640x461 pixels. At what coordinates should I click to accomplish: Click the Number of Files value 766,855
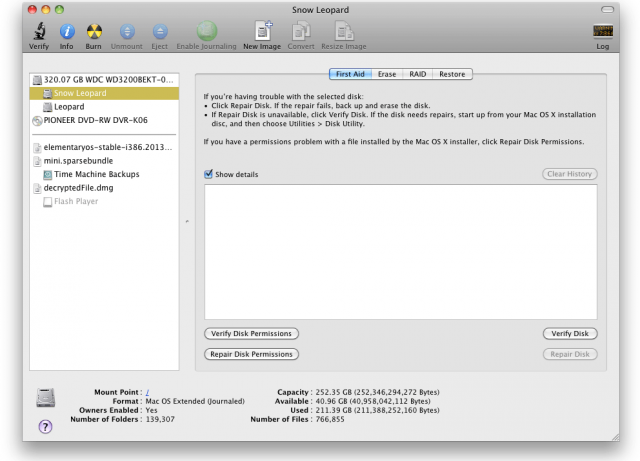[330, 419]
